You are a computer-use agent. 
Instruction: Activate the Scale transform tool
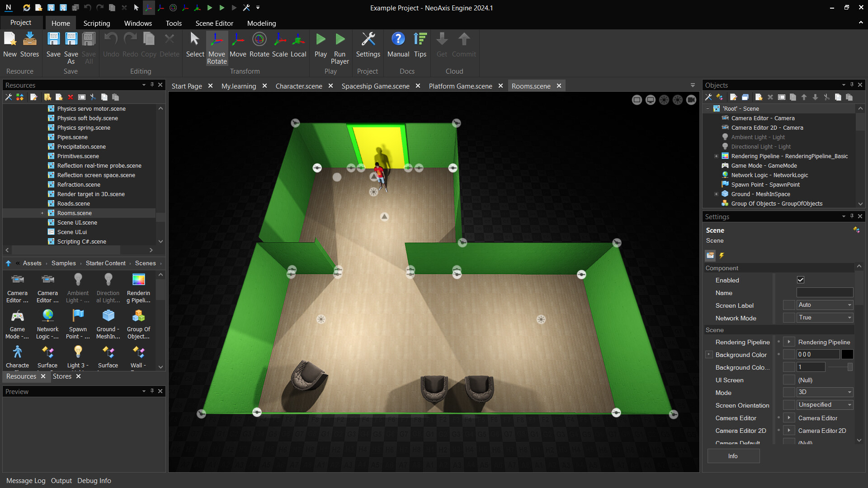click(x=279, y=45)
